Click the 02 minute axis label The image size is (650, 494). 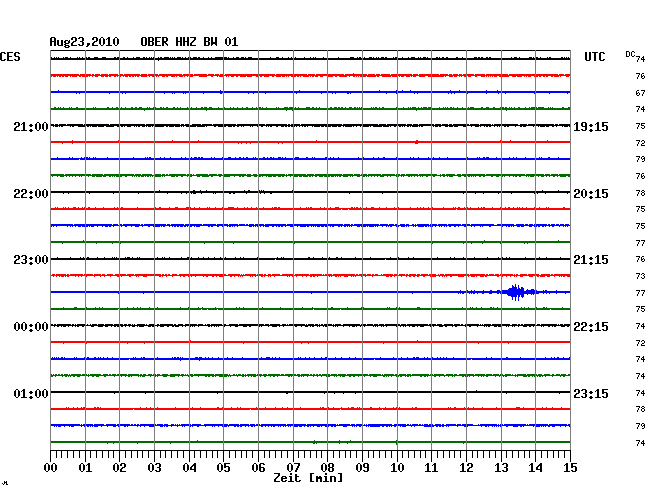(119, 467)
